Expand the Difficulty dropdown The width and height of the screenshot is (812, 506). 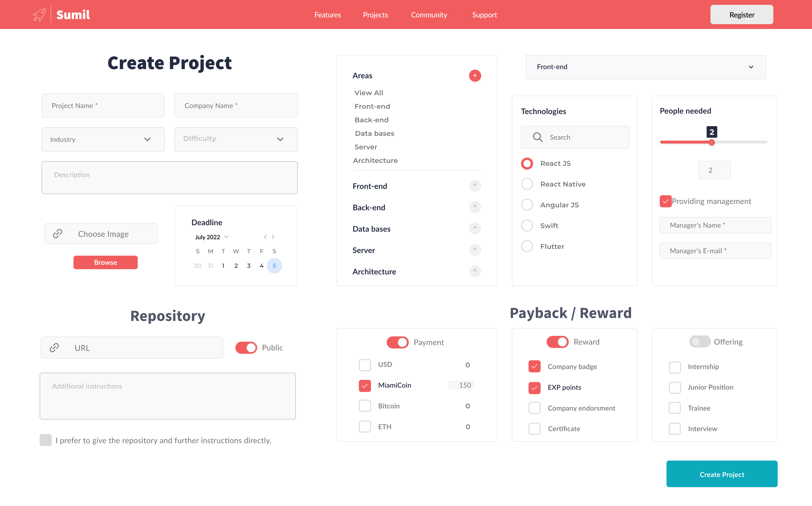[236, 140]
